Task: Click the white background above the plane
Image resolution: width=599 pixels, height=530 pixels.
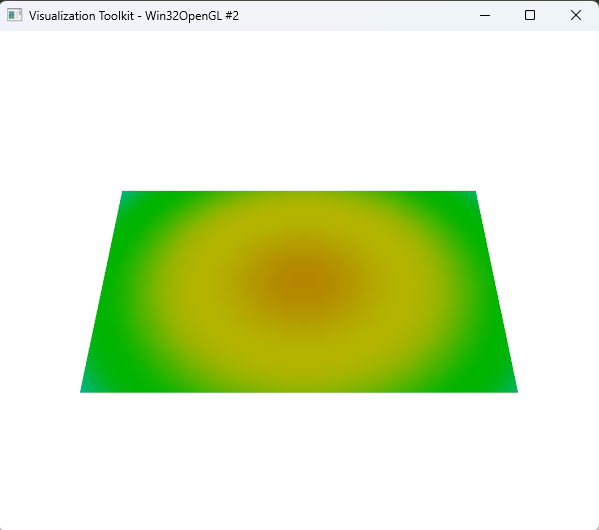Action: (300, 111)
